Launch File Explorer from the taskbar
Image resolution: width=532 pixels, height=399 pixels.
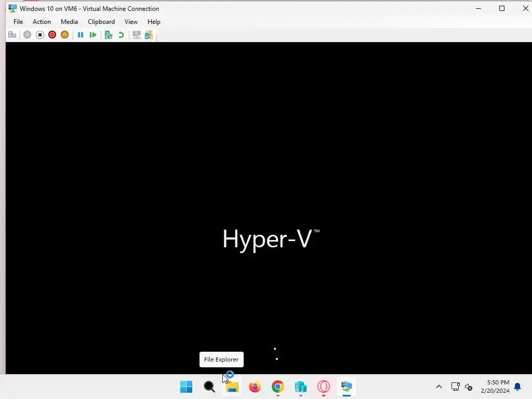(x=232, y=387)
